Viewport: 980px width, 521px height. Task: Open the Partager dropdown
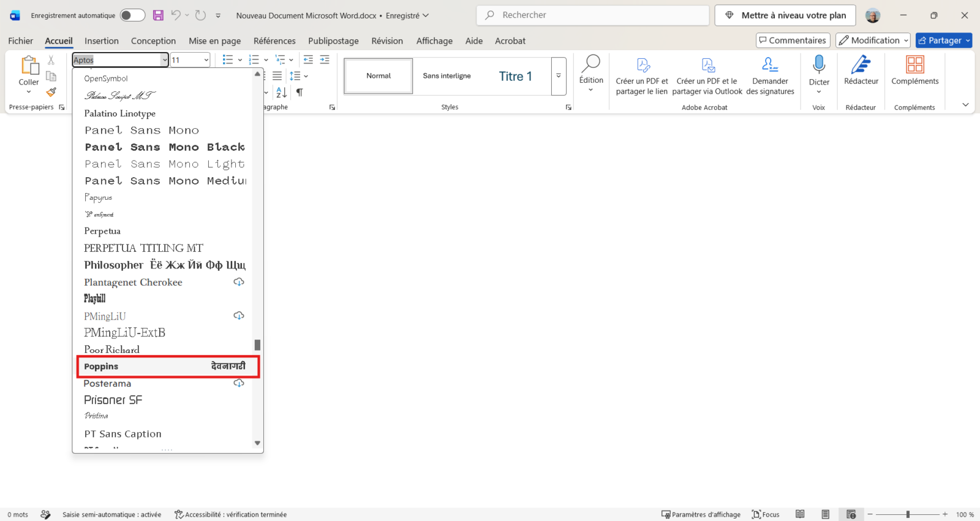tap(968, 40)
